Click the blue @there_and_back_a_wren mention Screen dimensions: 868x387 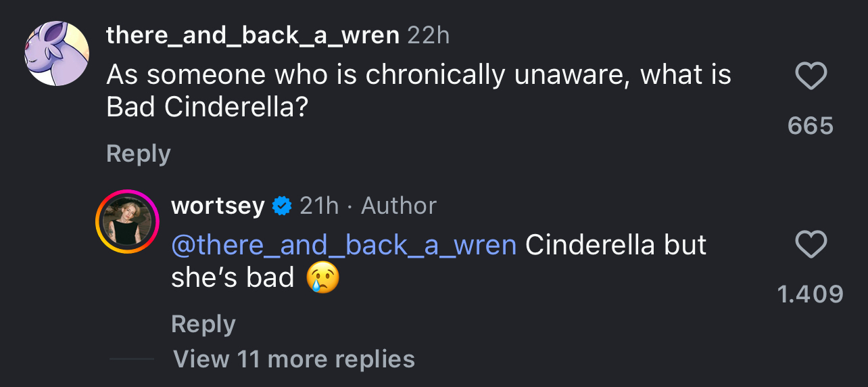pyautogui.click(x=344, y=245)
